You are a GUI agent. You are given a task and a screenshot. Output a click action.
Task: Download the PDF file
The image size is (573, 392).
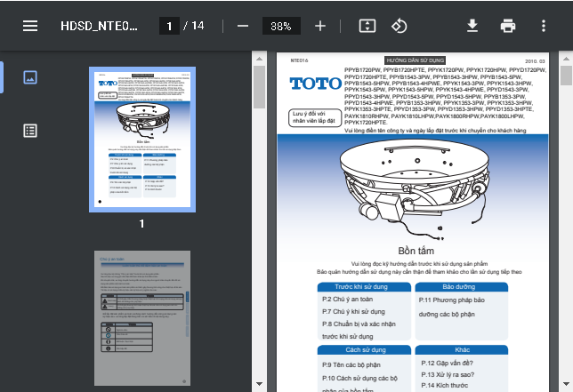pyautogui.click(x=472, y=26)
